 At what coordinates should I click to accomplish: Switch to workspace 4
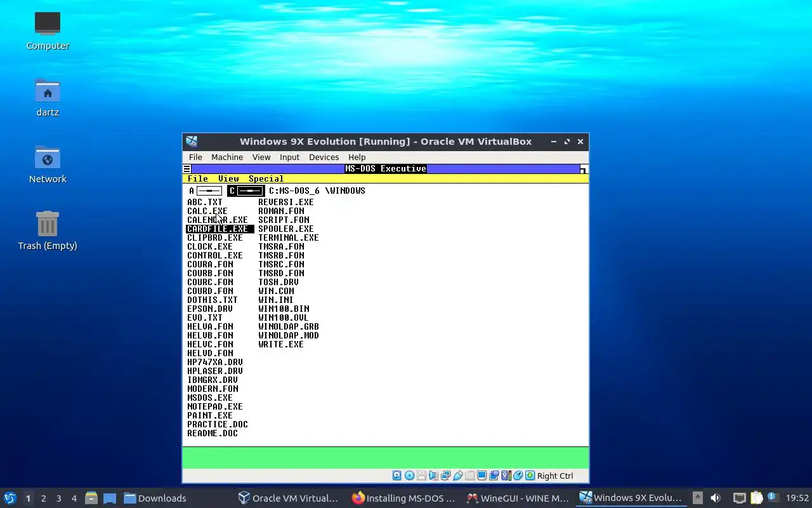[x=74, y=498]
